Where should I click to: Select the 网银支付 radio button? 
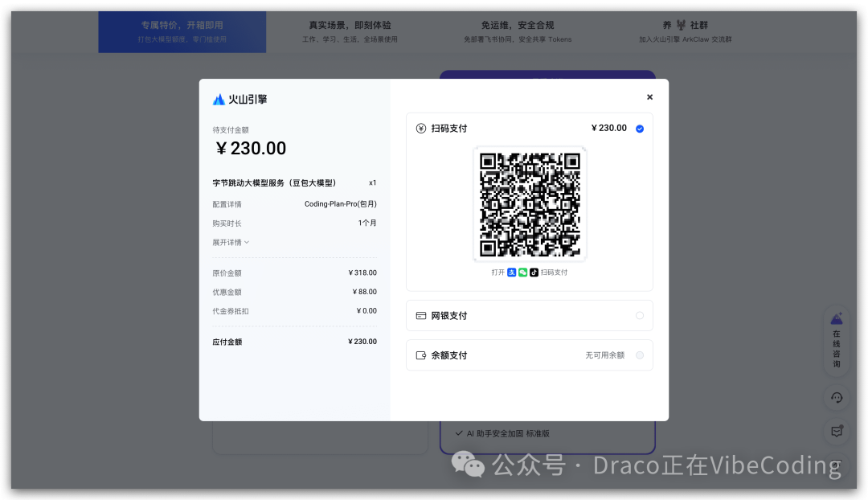(x=640, y=316)
